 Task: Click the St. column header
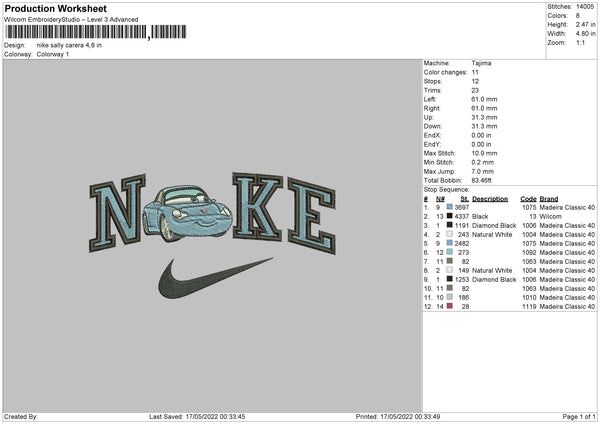pos(465,199)
